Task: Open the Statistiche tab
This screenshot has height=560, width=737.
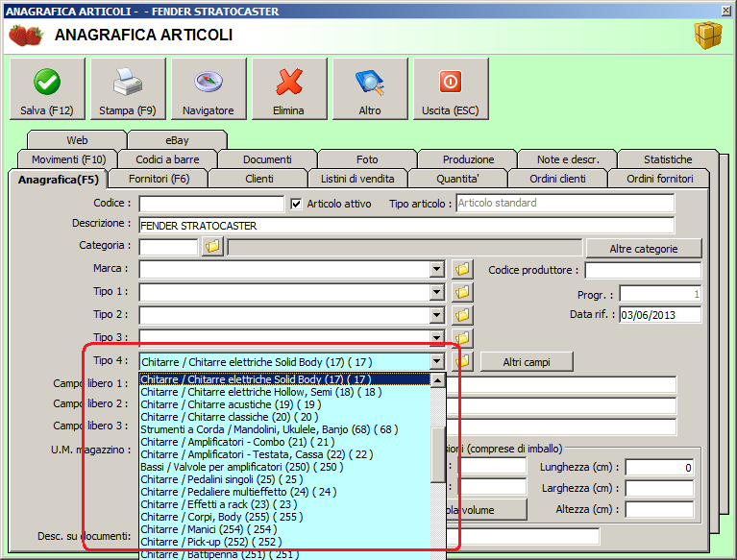Action: pos(668,159)
